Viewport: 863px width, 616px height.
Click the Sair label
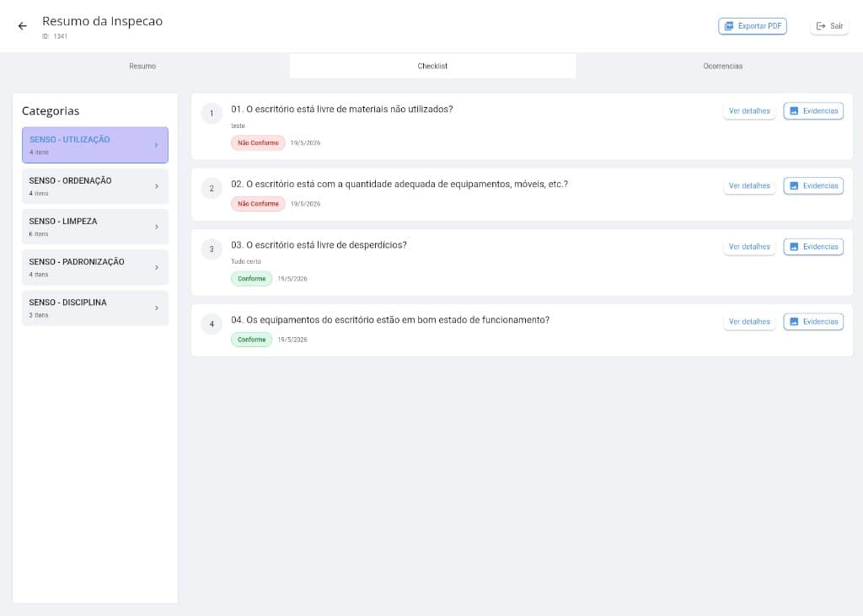coord(837,26)
